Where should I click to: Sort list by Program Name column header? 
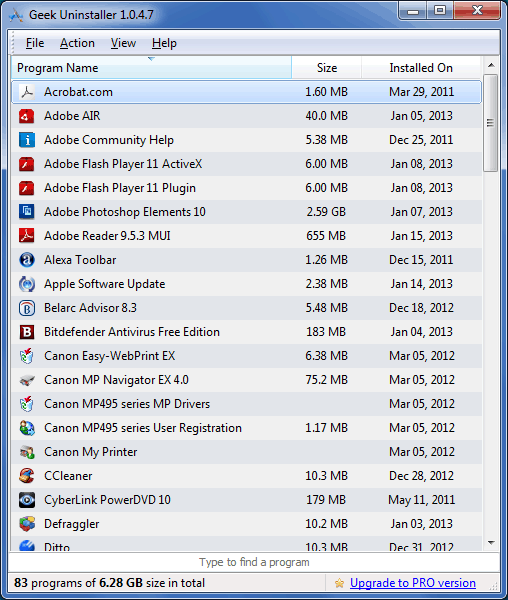coord(151,68)
